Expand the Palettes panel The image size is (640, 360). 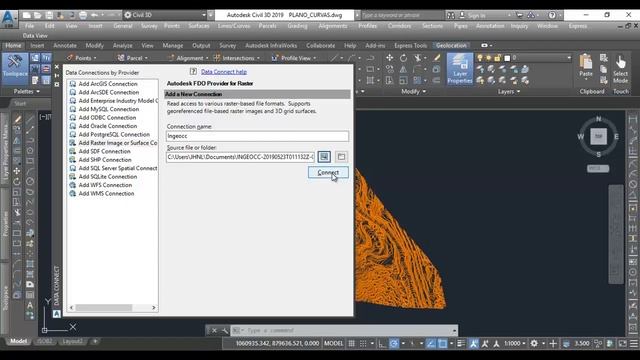(x=27, y=91)
